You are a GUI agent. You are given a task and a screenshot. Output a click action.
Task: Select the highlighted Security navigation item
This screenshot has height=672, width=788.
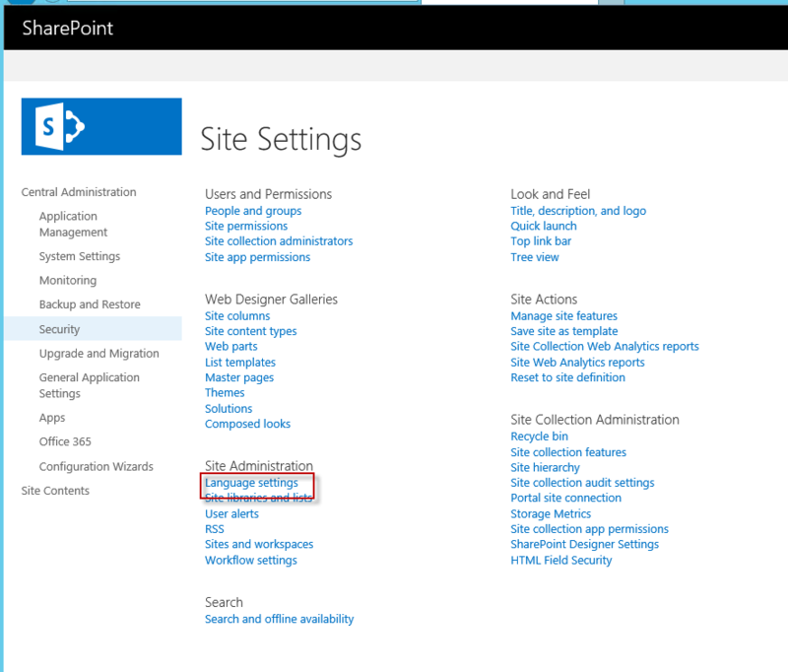[93, 329]
